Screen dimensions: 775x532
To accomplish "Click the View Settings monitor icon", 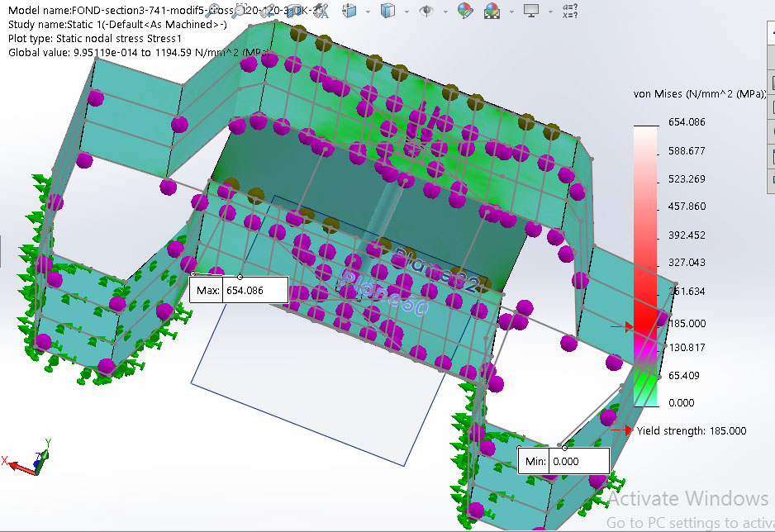I will (532, 11).
